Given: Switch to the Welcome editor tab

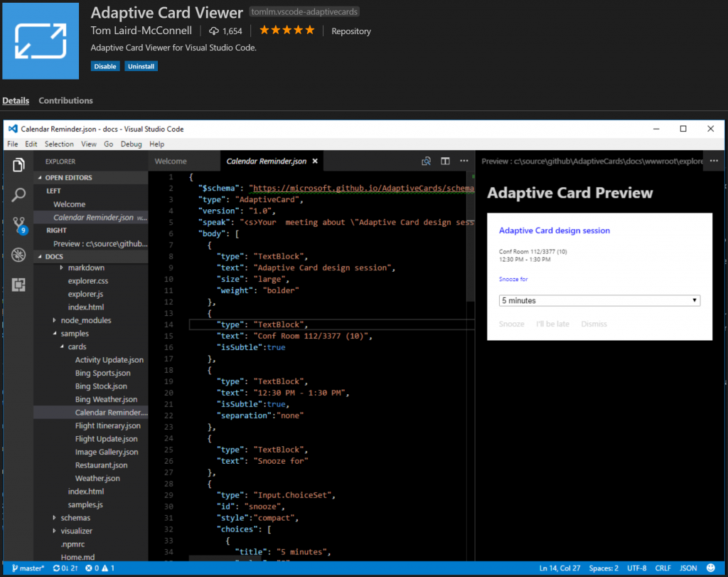Looking at the screenshot, I should point(171,162).
